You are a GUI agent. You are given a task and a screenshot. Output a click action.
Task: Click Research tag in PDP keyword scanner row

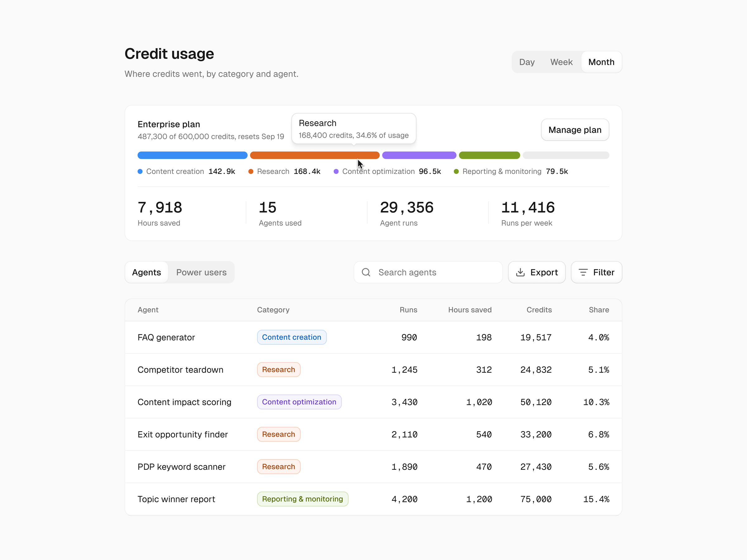(279, 467)
